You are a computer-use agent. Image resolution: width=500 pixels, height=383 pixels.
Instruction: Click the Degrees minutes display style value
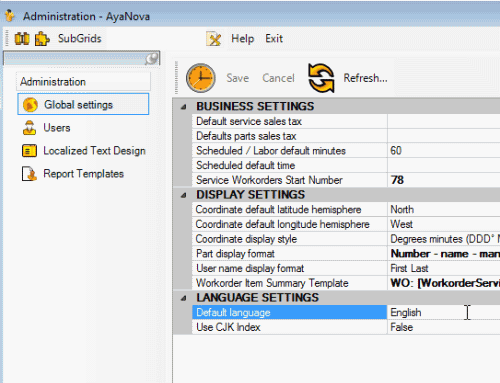tap(444, 239)
